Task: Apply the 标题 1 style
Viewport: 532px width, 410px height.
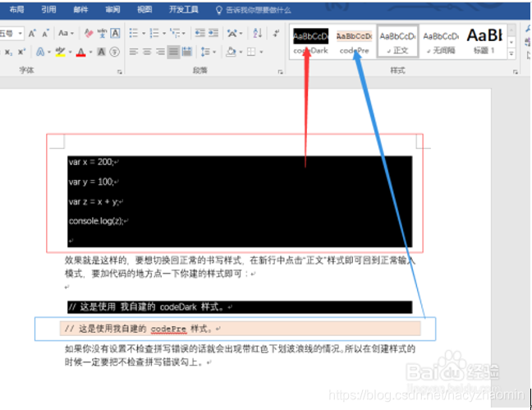Action: [x=484, y=41]
